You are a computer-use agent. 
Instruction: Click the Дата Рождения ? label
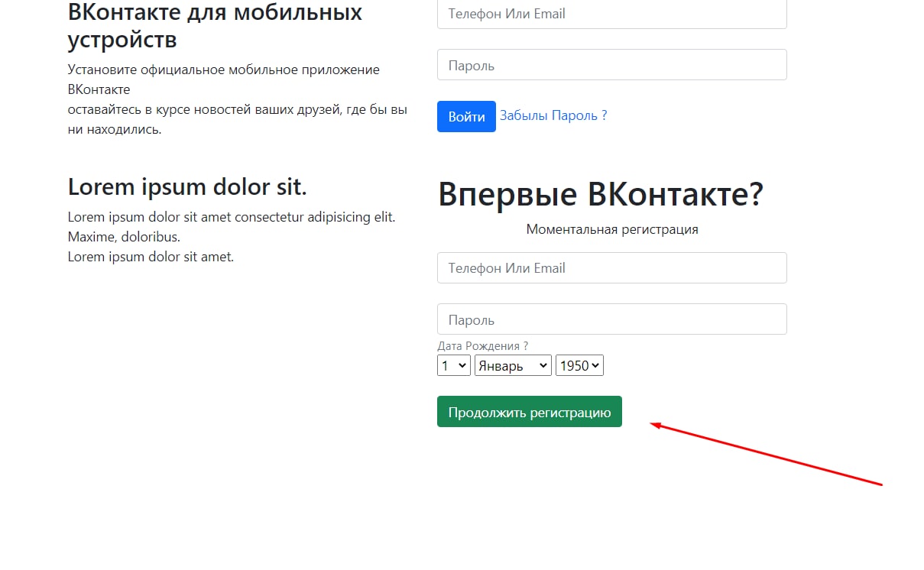click(x=482, y=346)
